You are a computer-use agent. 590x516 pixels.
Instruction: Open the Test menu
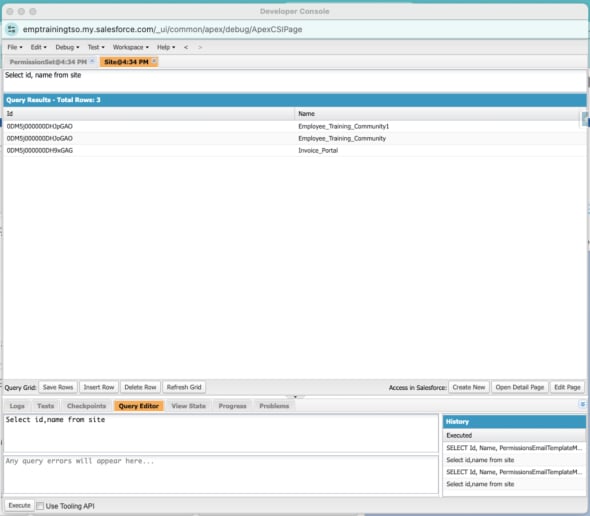[x=96, y=47]
